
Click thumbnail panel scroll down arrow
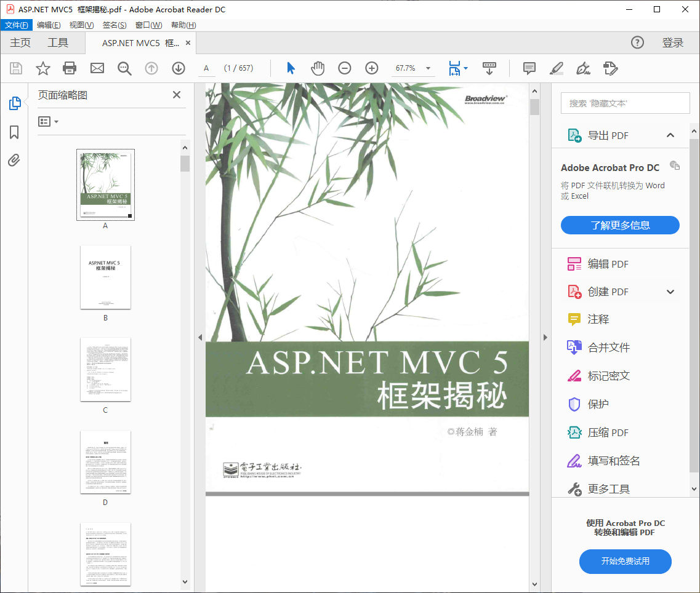coord(185,582)
